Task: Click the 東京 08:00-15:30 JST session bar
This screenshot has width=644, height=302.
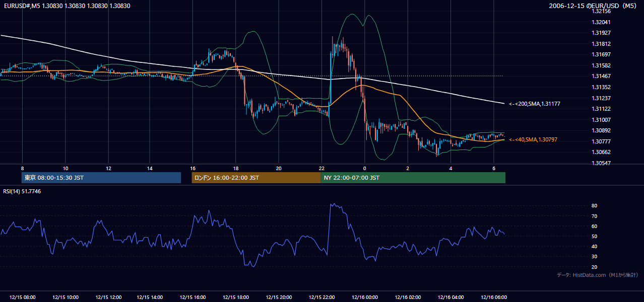Action: point(101,178)
